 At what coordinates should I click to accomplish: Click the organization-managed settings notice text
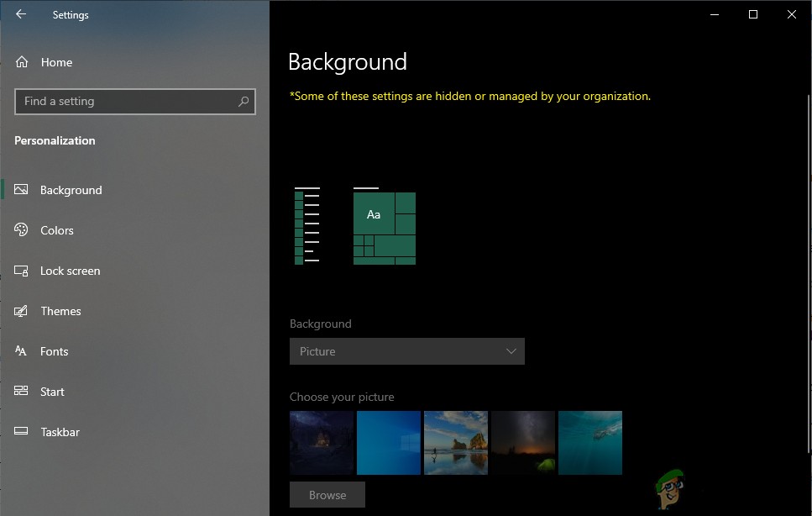[470, 97]
